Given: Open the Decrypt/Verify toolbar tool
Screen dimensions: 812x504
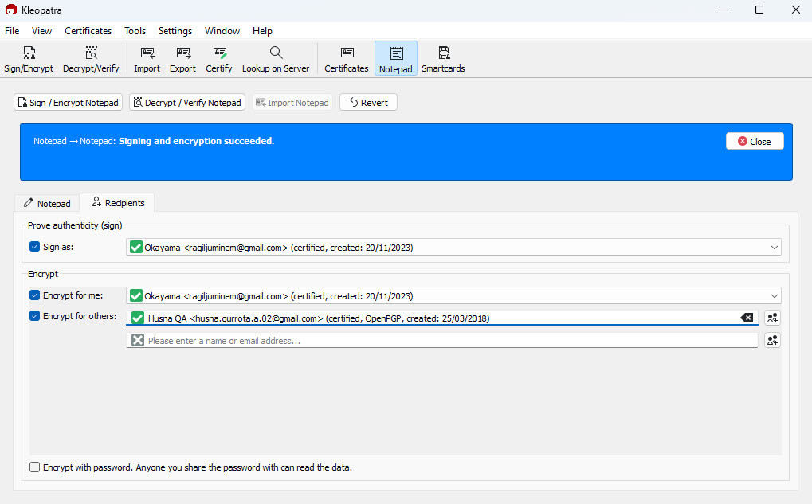Looking at the screenshot, I should click(x=91, y=59).
